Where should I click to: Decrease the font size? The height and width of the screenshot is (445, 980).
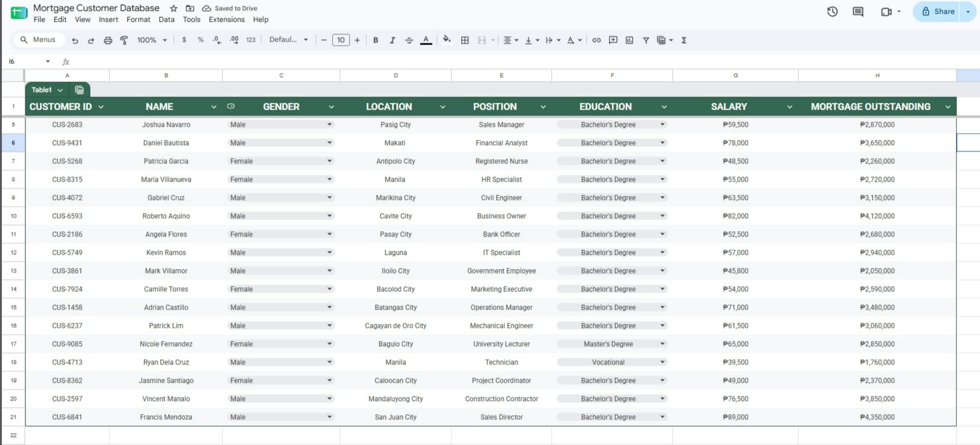(324, 40)
